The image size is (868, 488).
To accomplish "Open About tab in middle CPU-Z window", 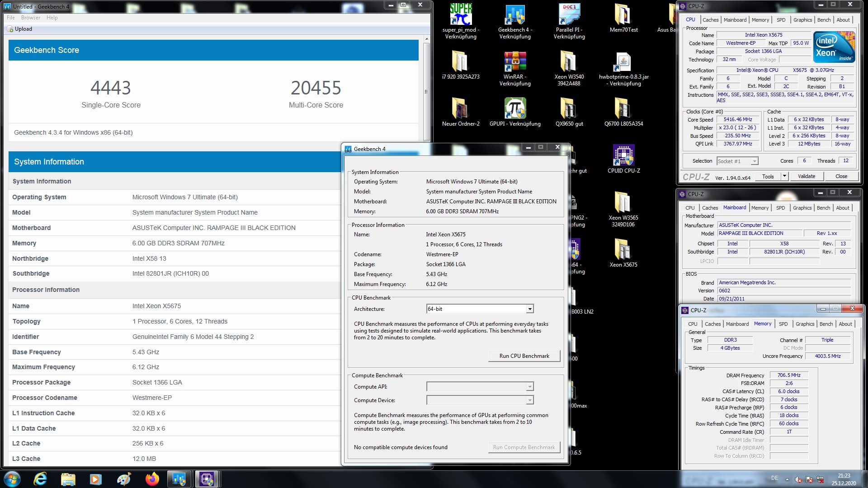I will pyautogui.click(x=842, y=208).
